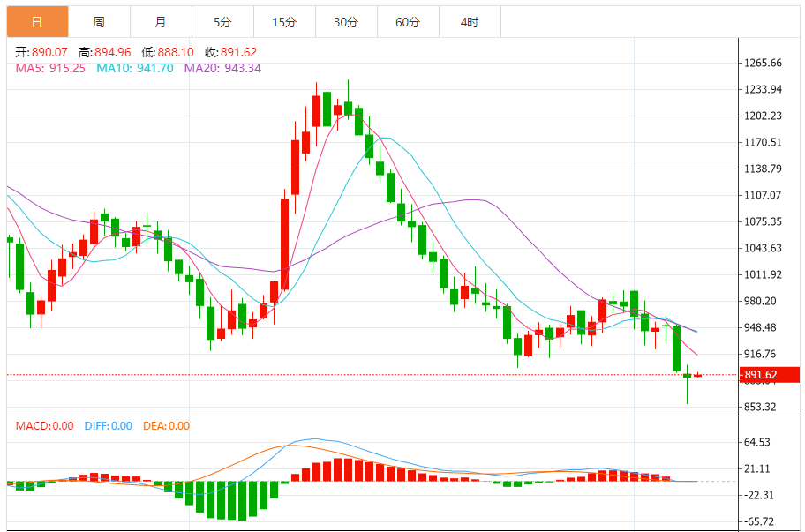Click the 21.11 MACD axis label
This screenshot has height=532, width=805.
[757, 468]
